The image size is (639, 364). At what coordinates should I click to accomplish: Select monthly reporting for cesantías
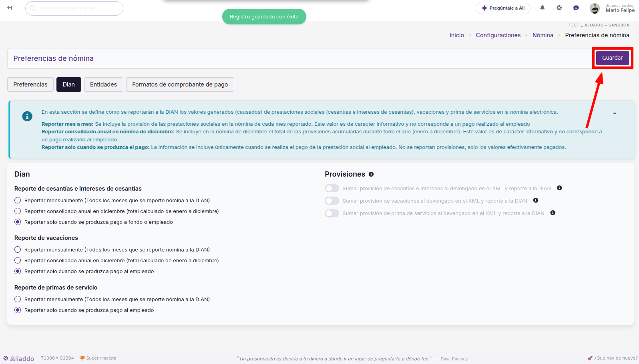(x=18, y=200)
